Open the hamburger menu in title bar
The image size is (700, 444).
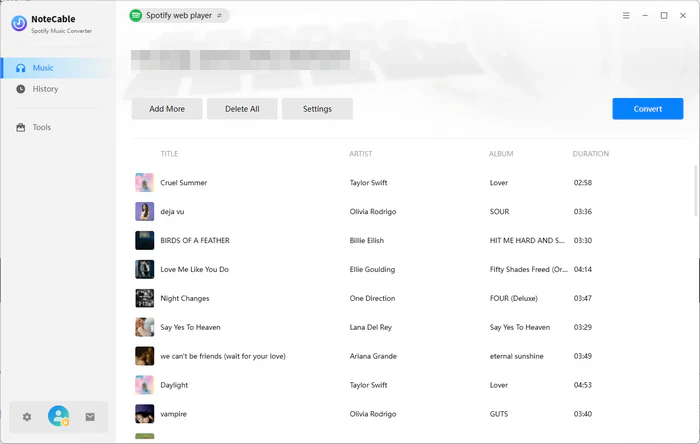tap(626, 16)
